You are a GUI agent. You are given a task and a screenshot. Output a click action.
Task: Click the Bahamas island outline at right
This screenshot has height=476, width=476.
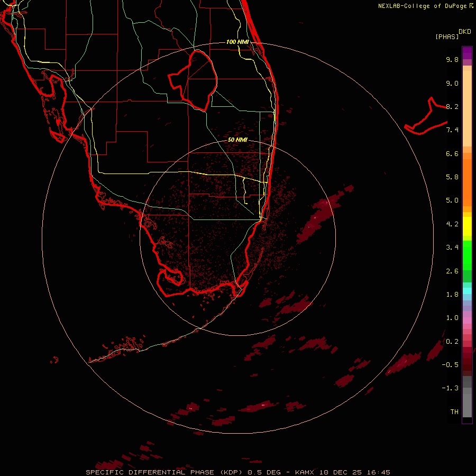[426, 118]
